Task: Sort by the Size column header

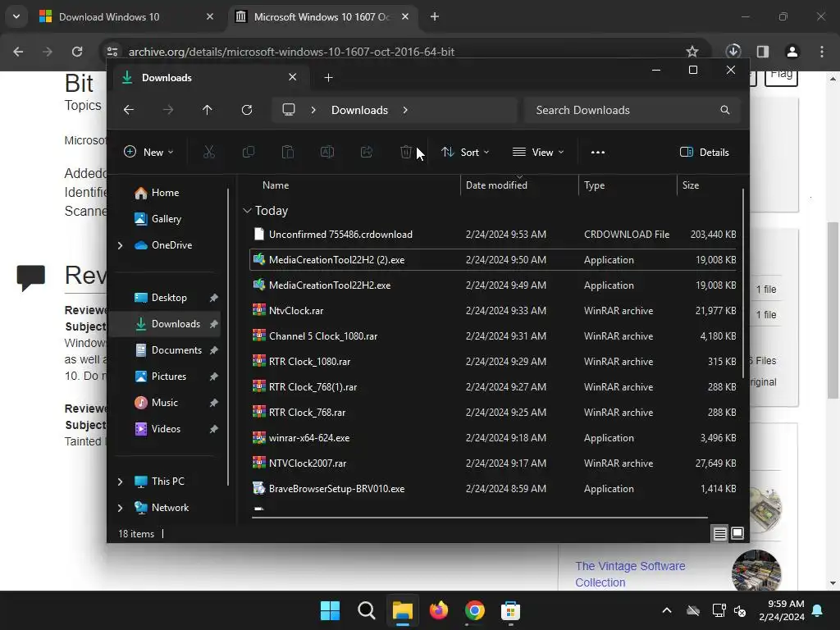Action: pos(691,185)
